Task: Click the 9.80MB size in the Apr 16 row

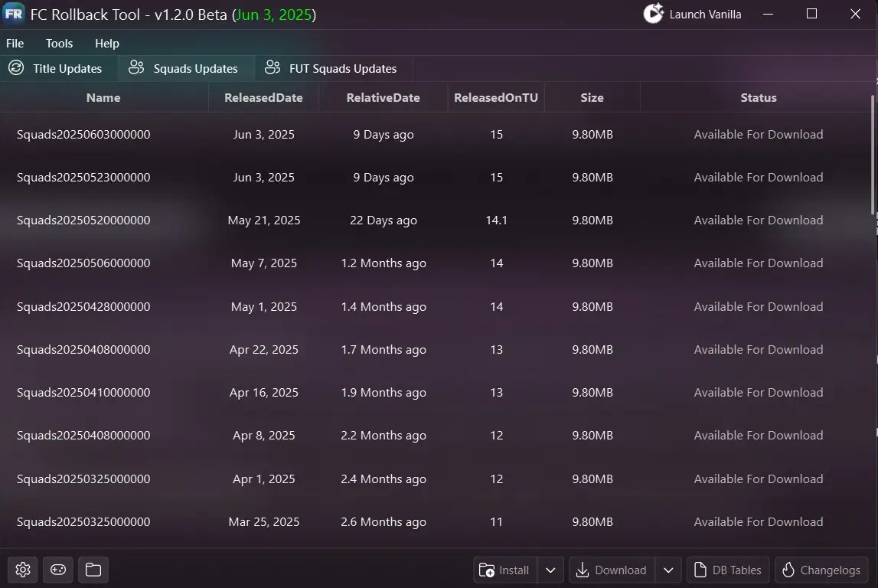Action: [592, 393]
